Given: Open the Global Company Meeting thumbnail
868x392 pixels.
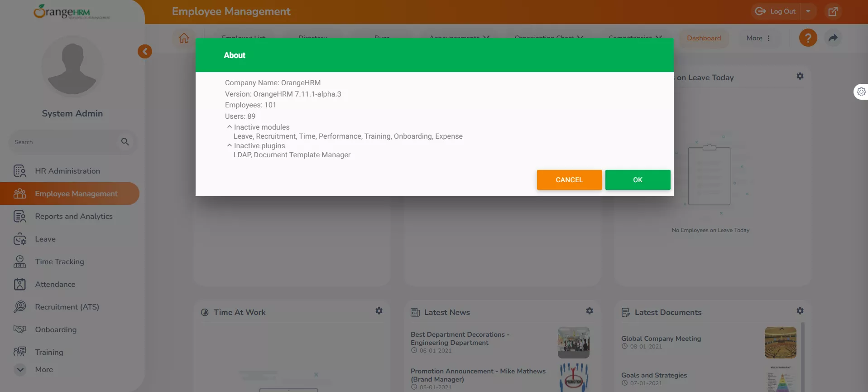Looking at the screenshot, I should (780, 343).
